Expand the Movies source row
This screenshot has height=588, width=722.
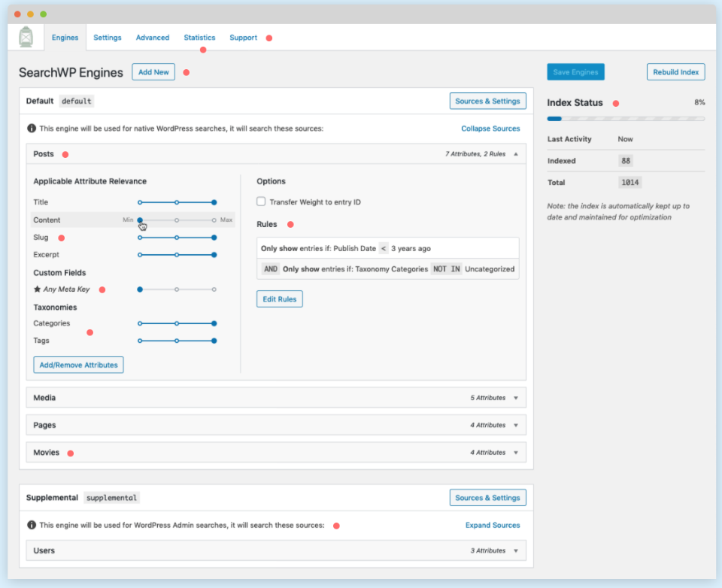click(276, 452)
